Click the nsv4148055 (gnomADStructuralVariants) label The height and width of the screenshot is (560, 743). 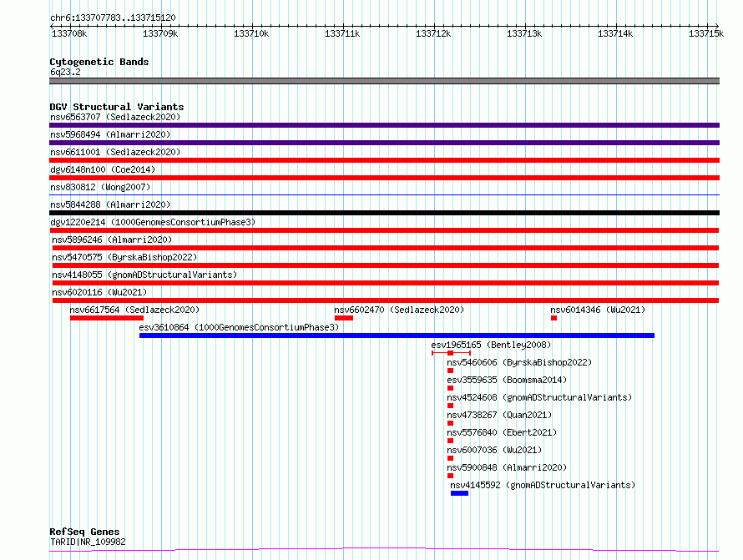[x=144, y=275]
